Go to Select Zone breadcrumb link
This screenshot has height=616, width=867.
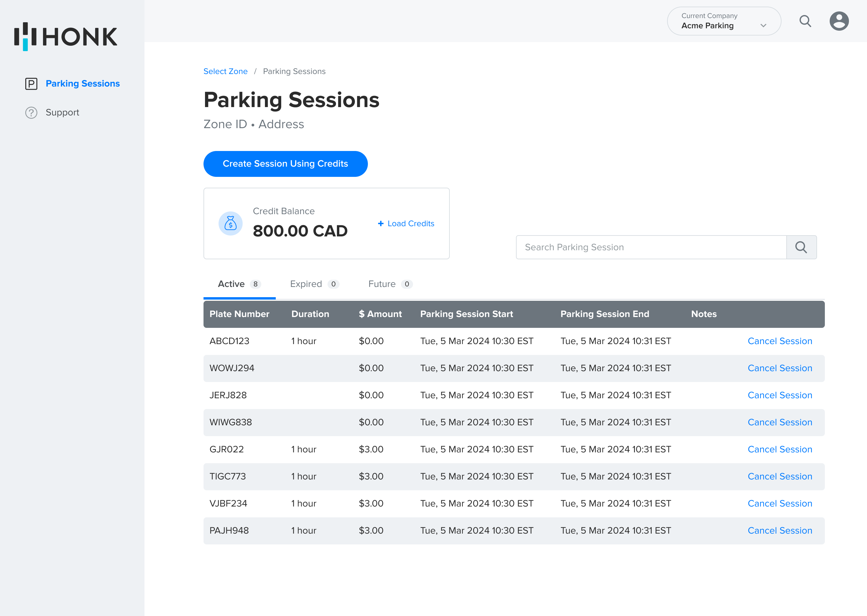click(225, 71)
